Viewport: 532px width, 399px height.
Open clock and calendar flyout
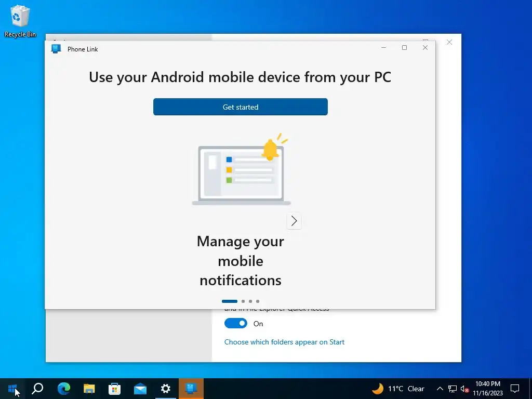(x=487, y=389)
